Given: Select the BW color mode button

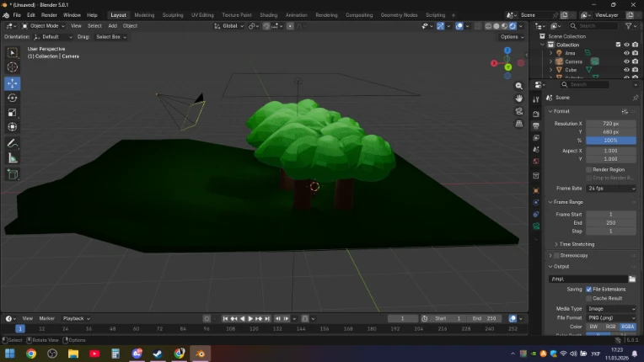Looking at the screenshot, I should (594, 327).
